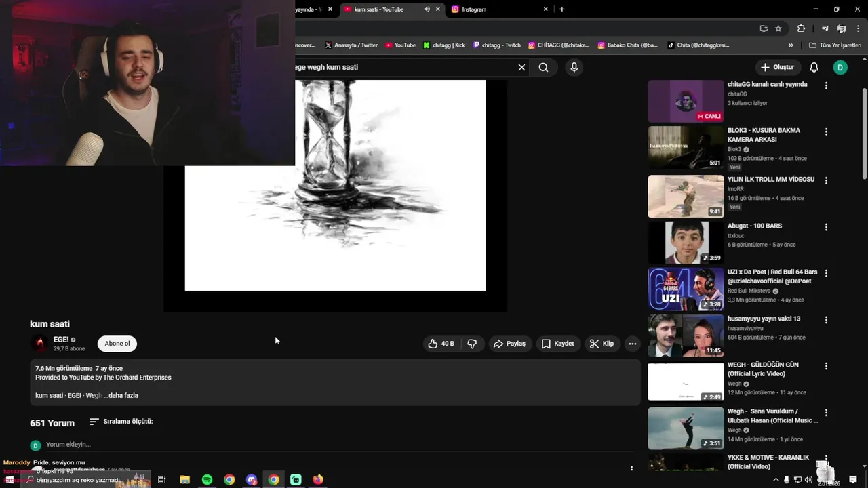Open Spotify from the taskbar
The width and height of the screenshot is (868, 488).
pos(207,480)
